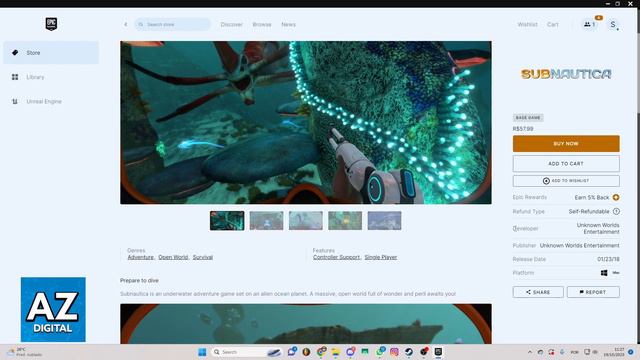This screenshot has height=360, width=640.
Task: Select the second screenshot thumbnail
Action: (266, 221)
